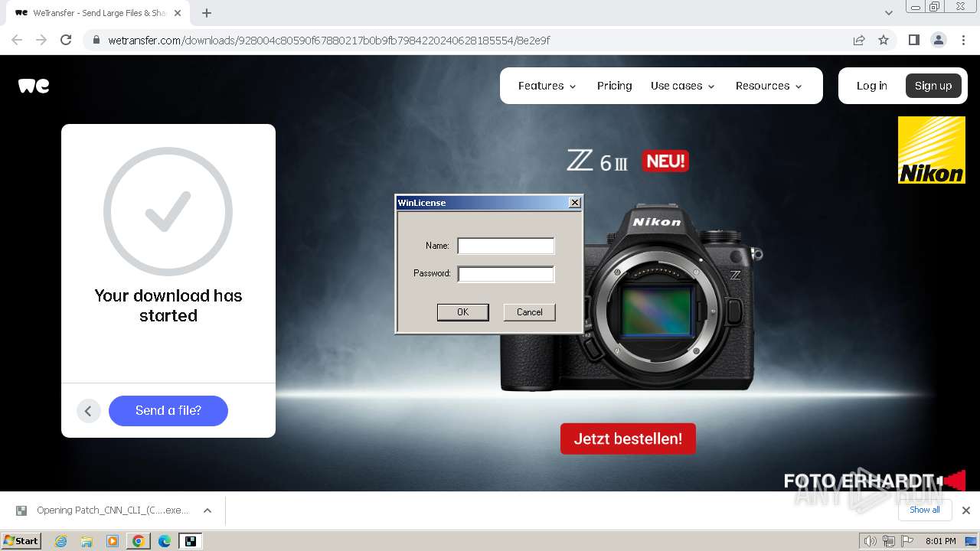Expand the Features menu
This screenshot has height=551, width=980.
click(x=547, y=86)
